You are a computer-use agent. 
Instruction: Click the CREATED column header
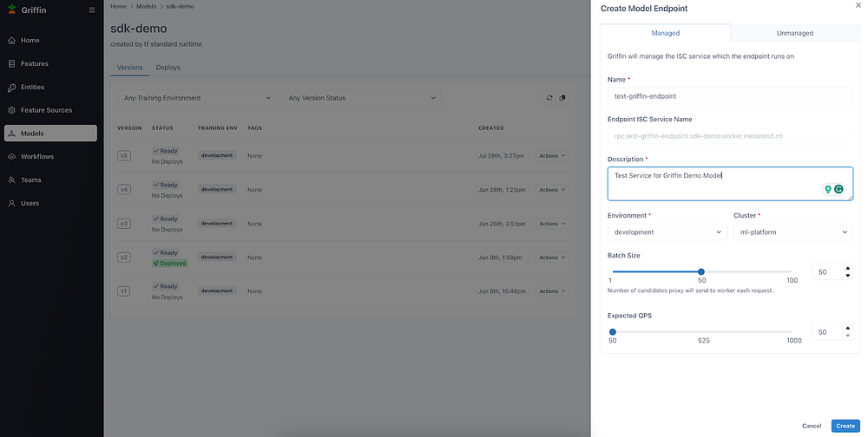(x=491, y=128)
